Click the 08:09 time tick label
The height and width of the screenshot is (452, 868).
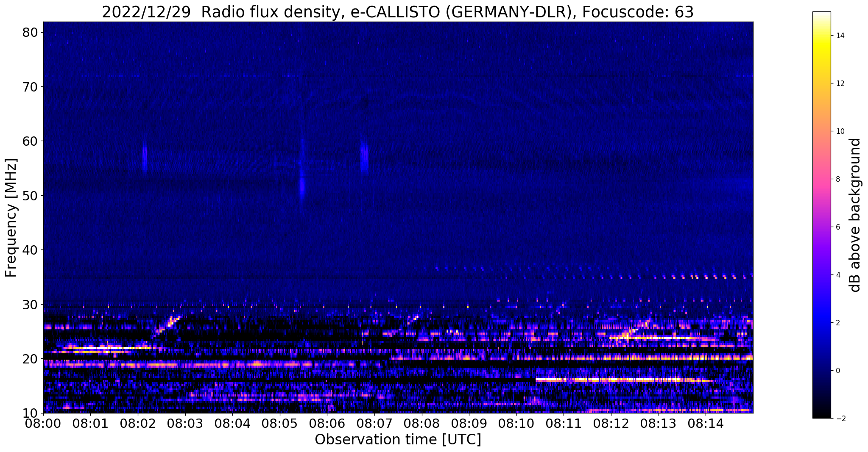[x=469, y=423]
